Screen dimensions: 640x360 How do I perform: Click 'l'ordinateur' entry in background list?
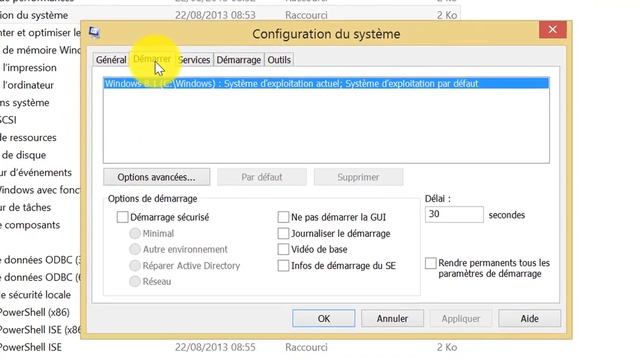click(x=28, y=85)
